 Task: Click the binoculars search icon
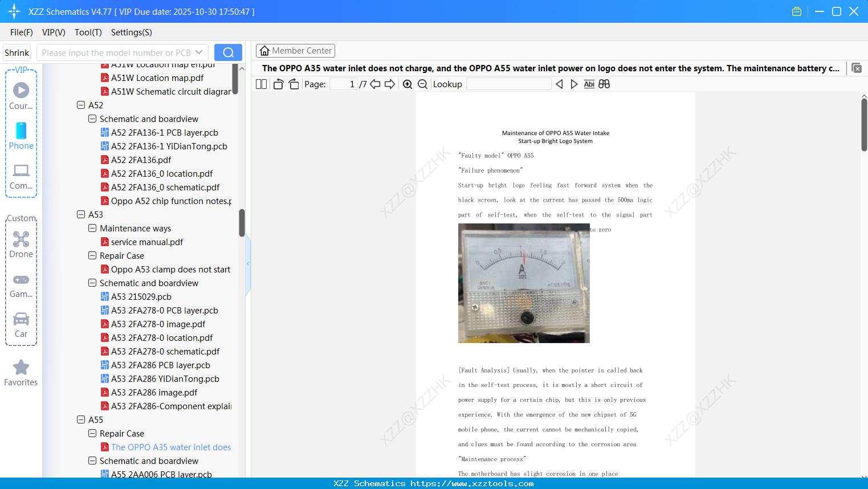[604, 84]
